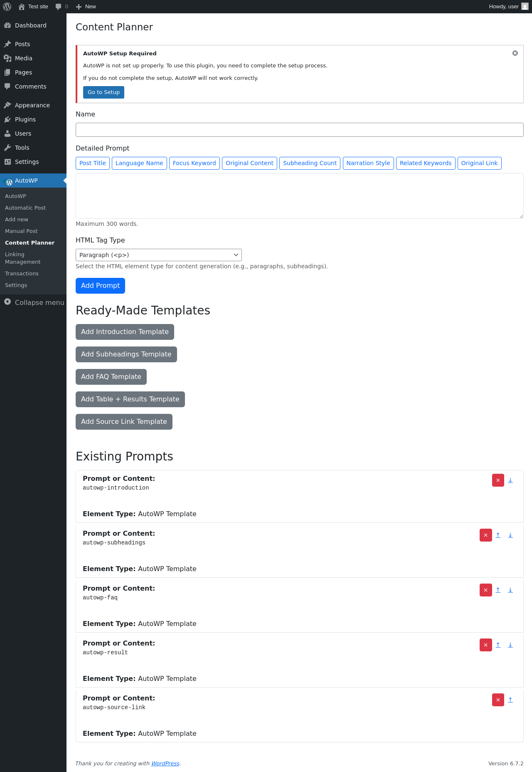Add the Introduction Template
This screenshot has height=772, width=532.
[x=125, y=332]
